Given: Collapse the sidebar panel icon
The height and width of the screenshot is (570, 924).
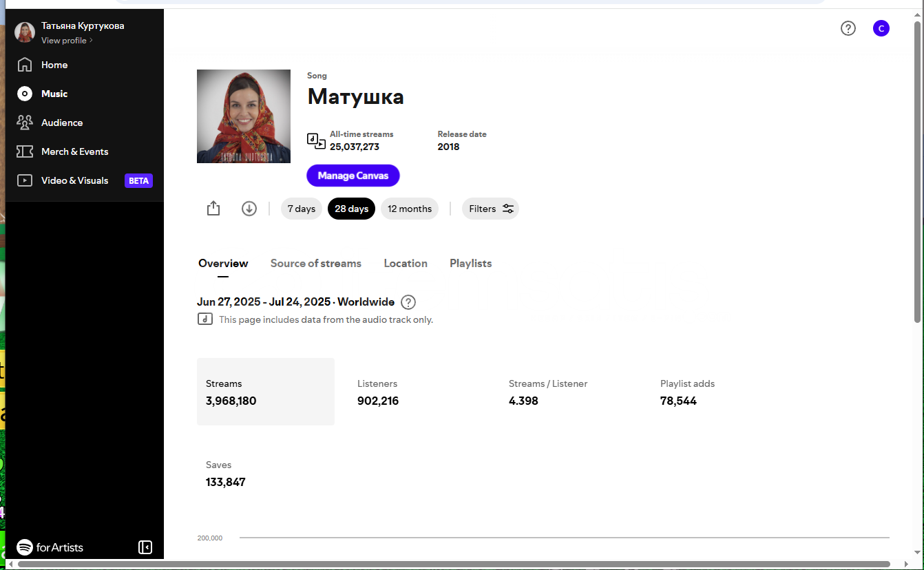Looking at the screenshot, I should [x=145, y=547].
